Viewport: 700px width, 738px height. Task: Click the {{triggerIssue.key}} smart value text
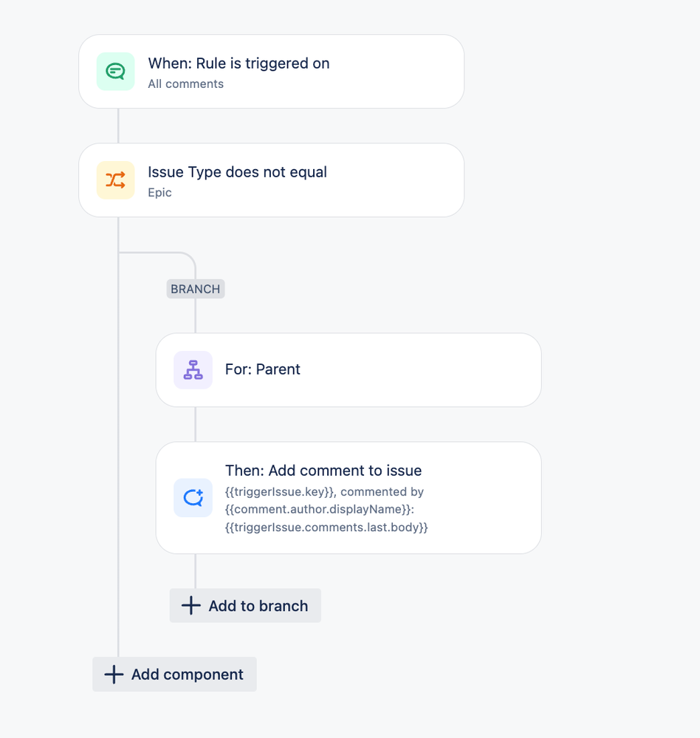280,492
